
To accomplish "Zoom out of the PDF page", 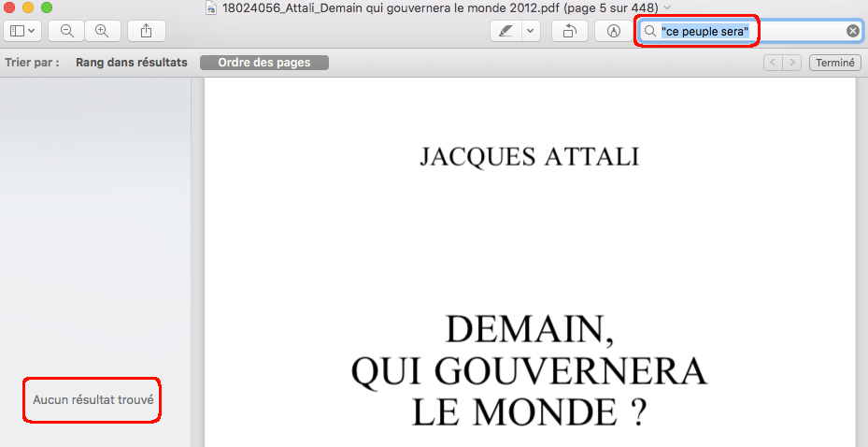I will pos(67,31).
